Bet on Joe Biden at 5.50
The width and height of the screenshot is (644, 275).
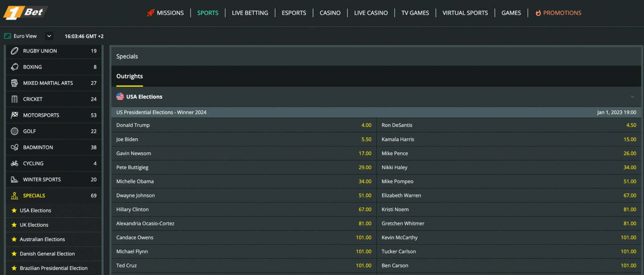(244, 139)
